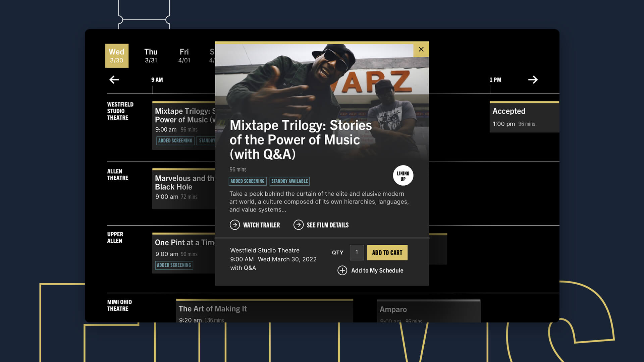Click the Allen Theatre row label
The image size is (644, 362).
pos(117,175)
